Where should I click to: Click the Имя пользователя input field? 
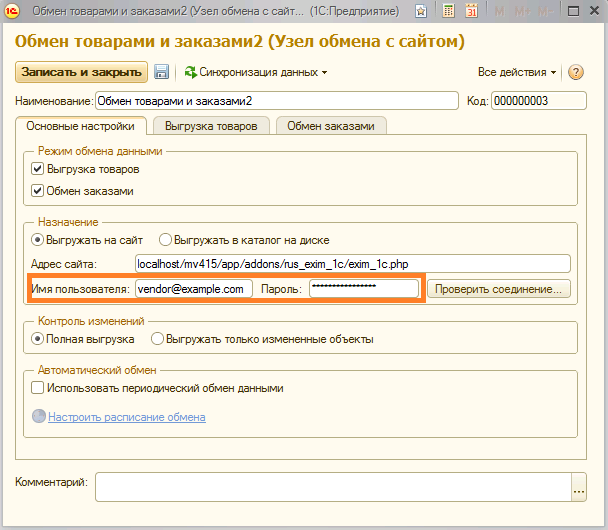pyautogui.click(x=194, y=289)
